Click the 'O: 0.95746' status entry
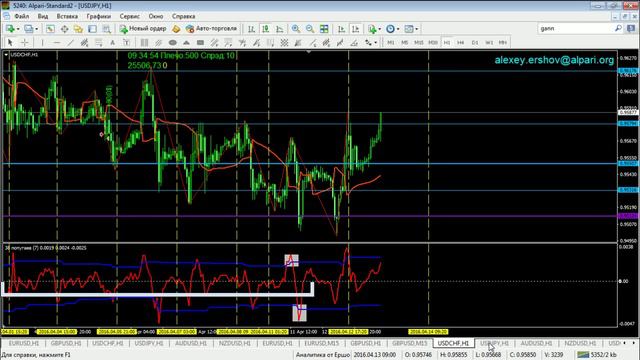Screen dimensions: 640x360 point(418,355)
